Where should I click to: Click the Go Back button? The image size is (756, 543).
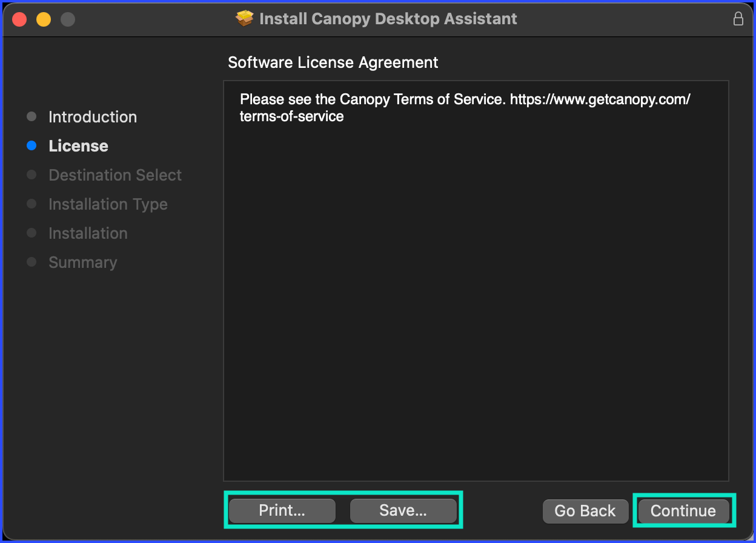pos(585,511)
